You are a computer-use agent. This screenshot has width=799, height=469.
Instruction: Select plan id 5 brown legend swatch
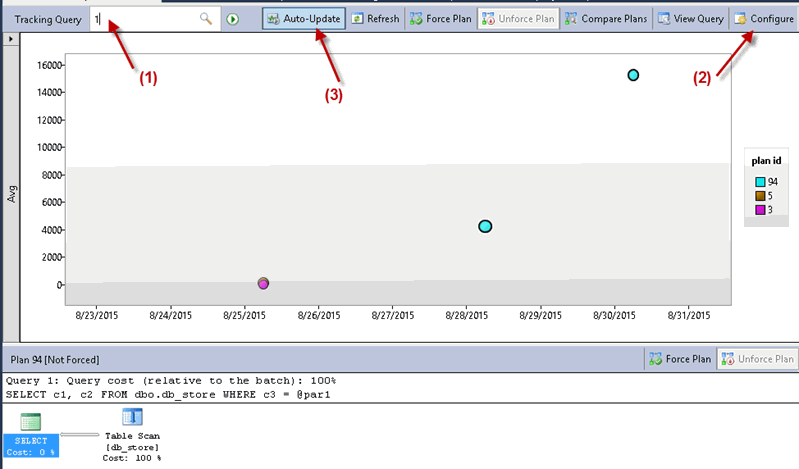click(760, 196)
